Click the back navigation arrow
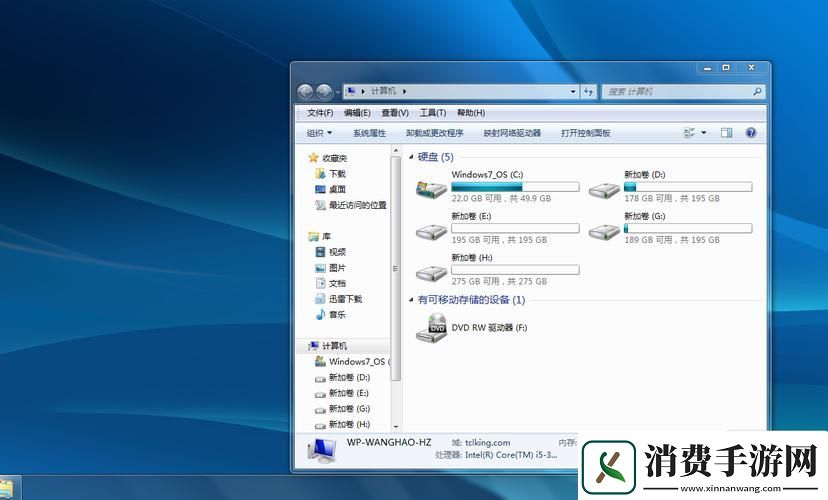Image resolution: width=828 pixels, height=500 pixels. point(306,91)
